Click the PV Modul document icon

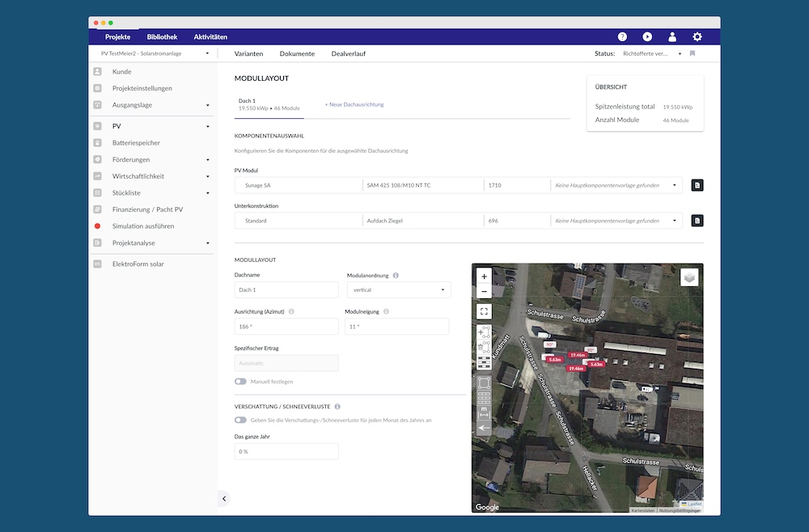(697, 185)
